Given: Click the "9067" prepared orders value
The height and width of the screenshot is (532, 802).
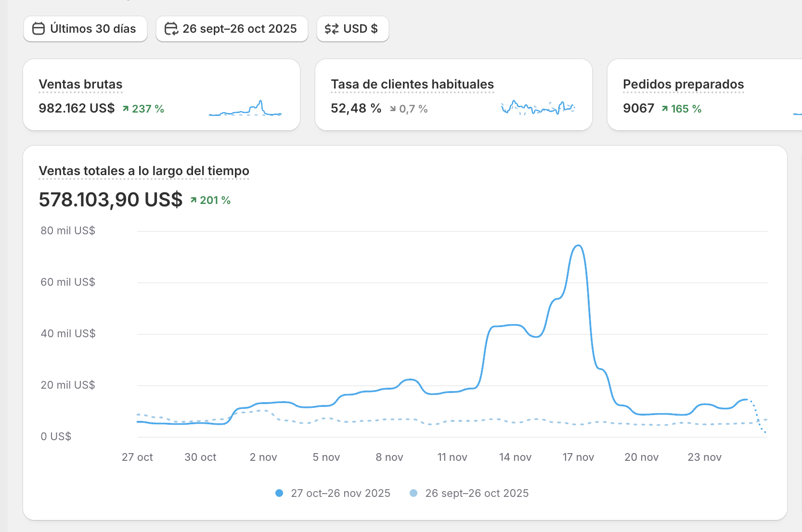Looking at the screenshot, I should coord(638,108).
